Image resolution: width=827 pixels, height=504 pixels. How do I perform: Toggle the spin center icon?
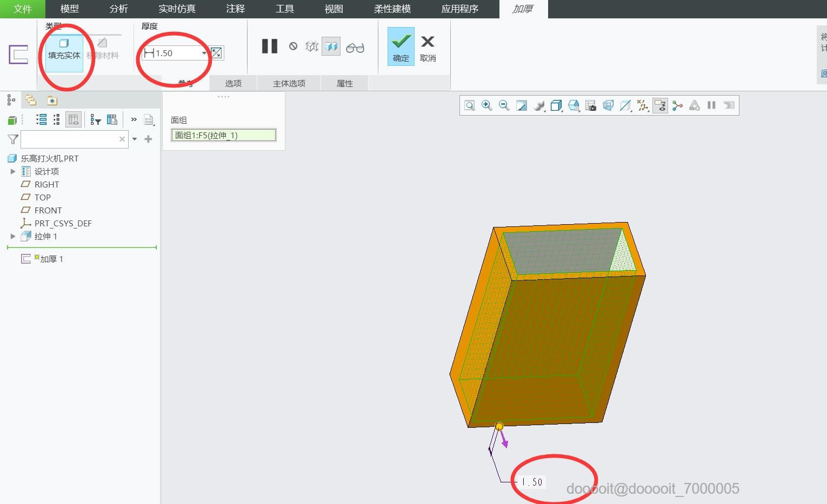tap(677, 105)
